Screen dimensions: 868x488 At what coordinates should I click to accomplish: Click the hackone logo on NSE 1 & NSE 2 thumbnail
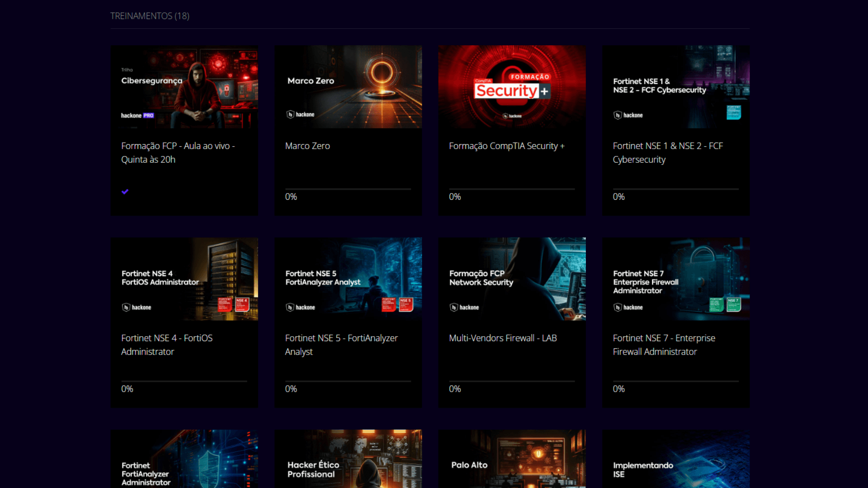pyautogui.click(x=628, y=115)
